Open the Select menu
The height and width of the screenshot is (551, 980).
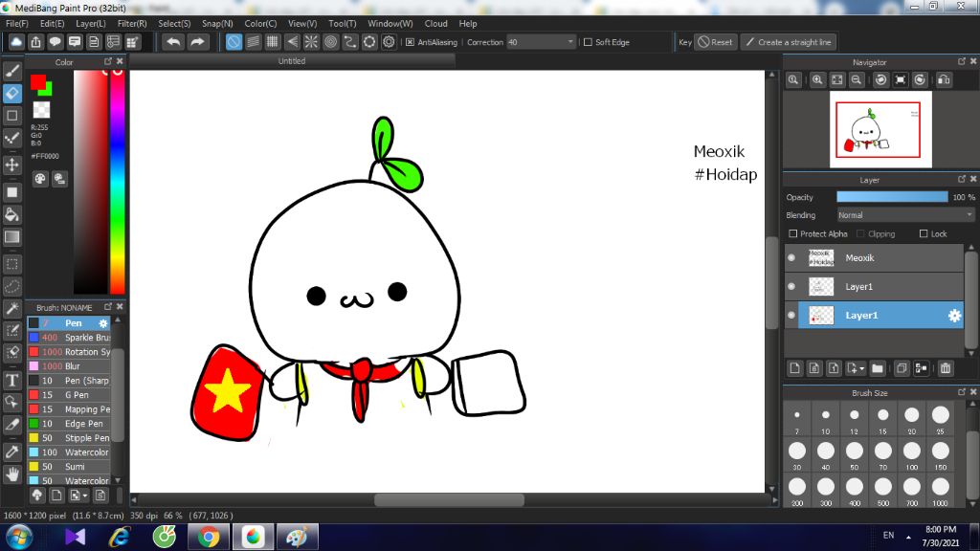tap(174, 24)
